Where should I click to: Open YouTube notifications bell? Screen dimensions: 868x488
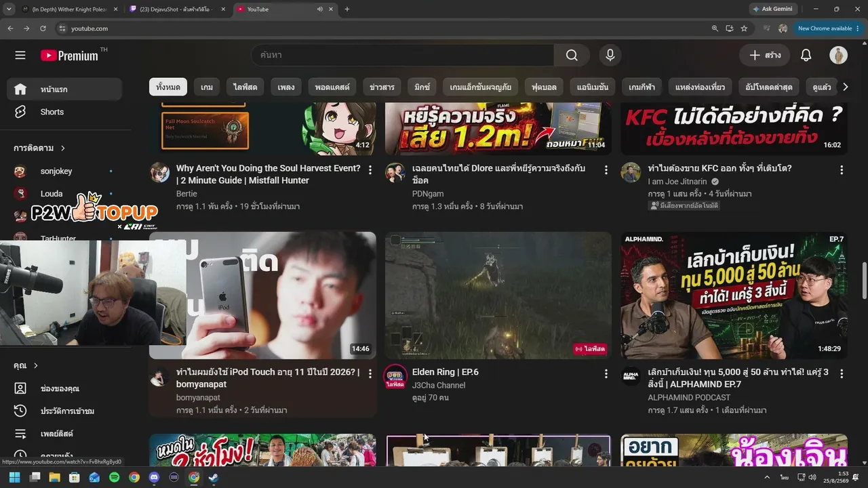point(806,56)
